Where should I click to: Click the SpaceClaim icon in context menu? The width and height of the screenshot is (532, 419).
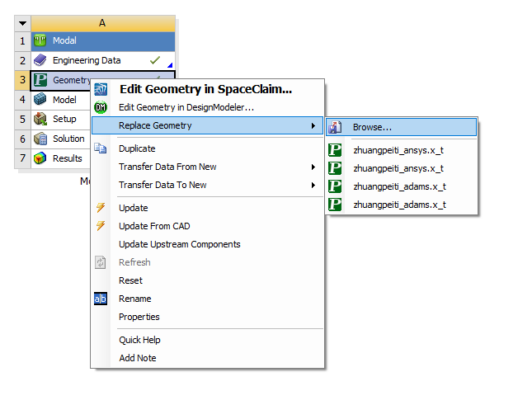coord(101,89)
